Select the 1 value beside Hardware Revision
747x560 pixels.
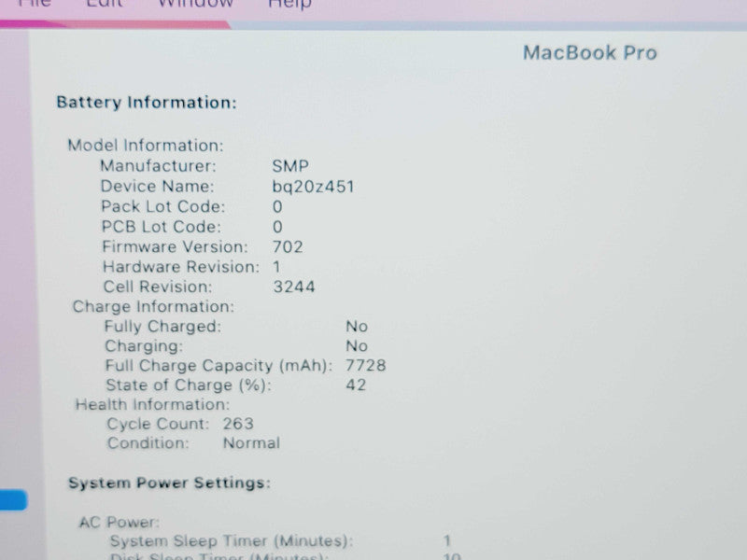click(x=276, y=267)
